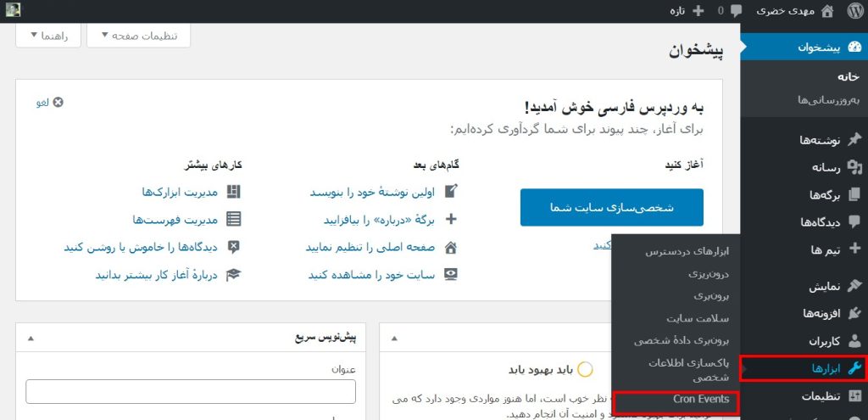Collapse the پیش‌نویس سریع panel arrow
The image size is (868, 420).
tap(31, 338)
